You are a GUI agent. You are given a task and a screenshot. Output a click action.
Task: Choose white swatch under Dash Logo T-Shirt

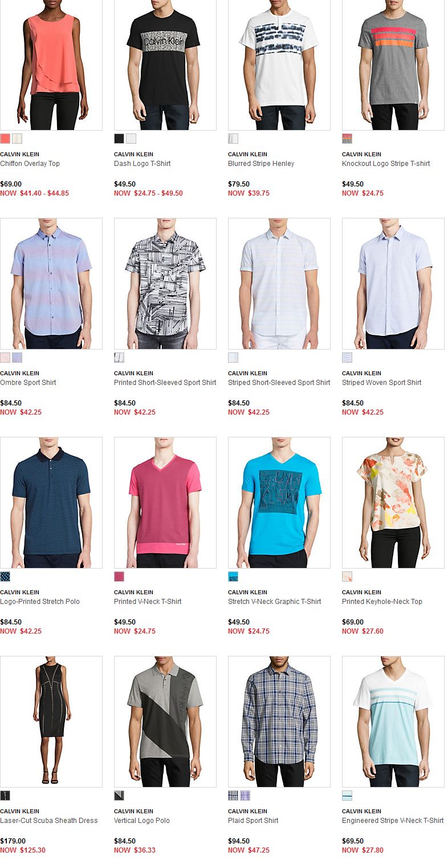(131, 139)
